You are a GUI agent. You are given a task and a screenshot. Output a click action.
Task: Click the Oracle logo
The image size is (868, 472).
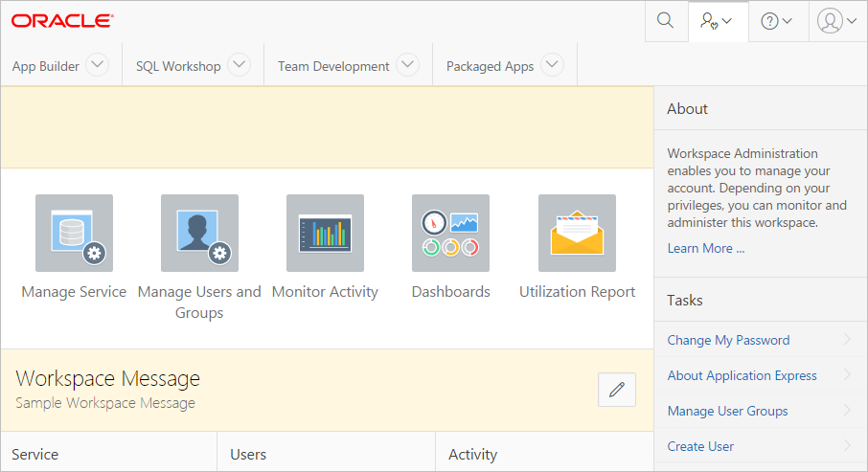(62, 20)
